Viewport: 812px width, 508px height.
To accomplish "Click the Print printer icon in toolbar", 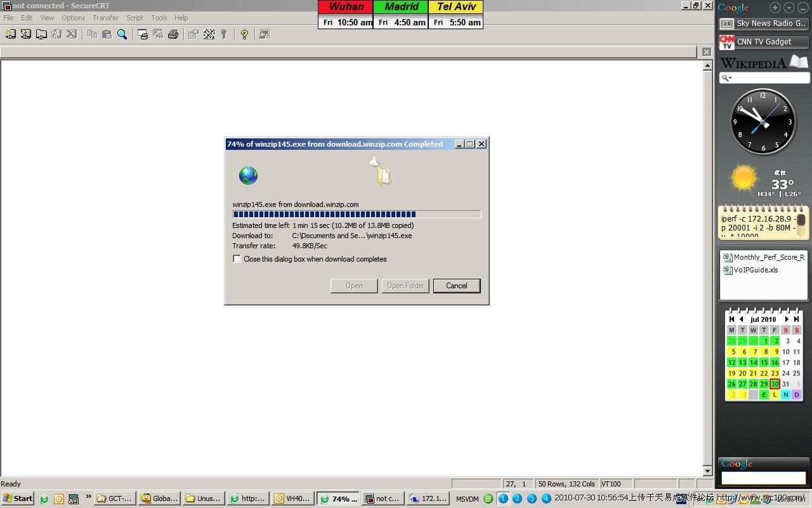I will [x=173, y=34].
